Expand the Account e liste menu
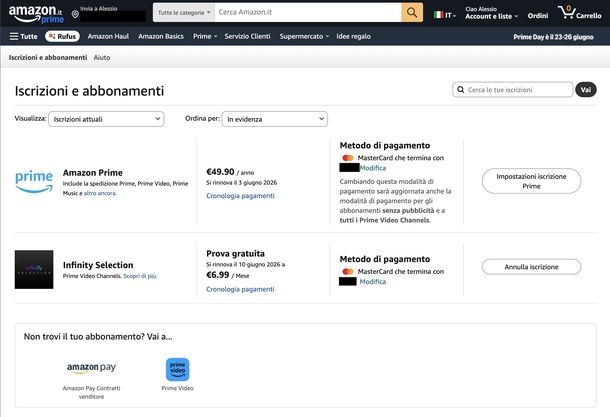This screenshot has width=610, height=417. [491, 13]
